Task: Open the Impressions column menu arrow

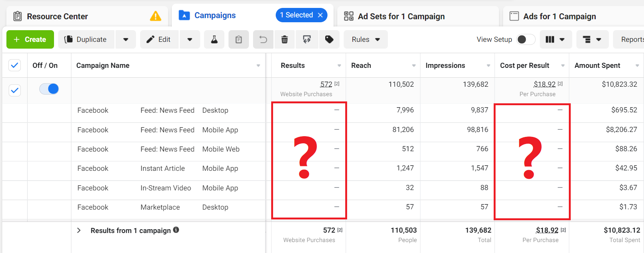Action: tap(488, 66)
